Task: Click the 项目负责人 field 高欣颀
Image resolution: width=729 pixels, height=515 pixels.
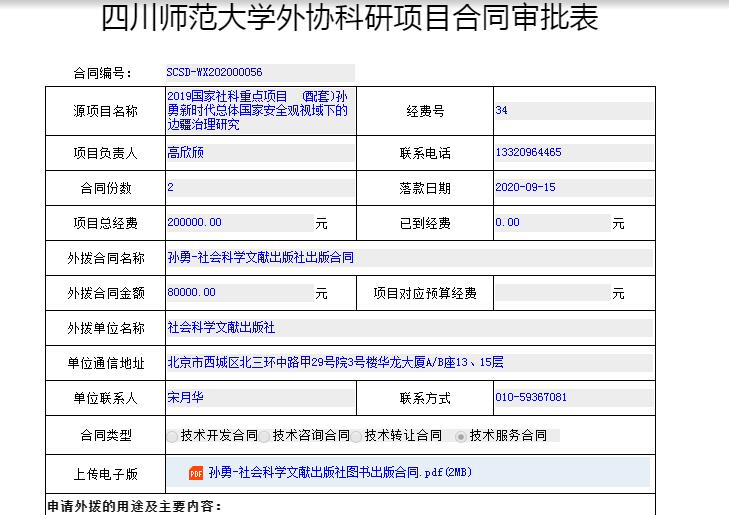Action: click(x=260, y=153)
